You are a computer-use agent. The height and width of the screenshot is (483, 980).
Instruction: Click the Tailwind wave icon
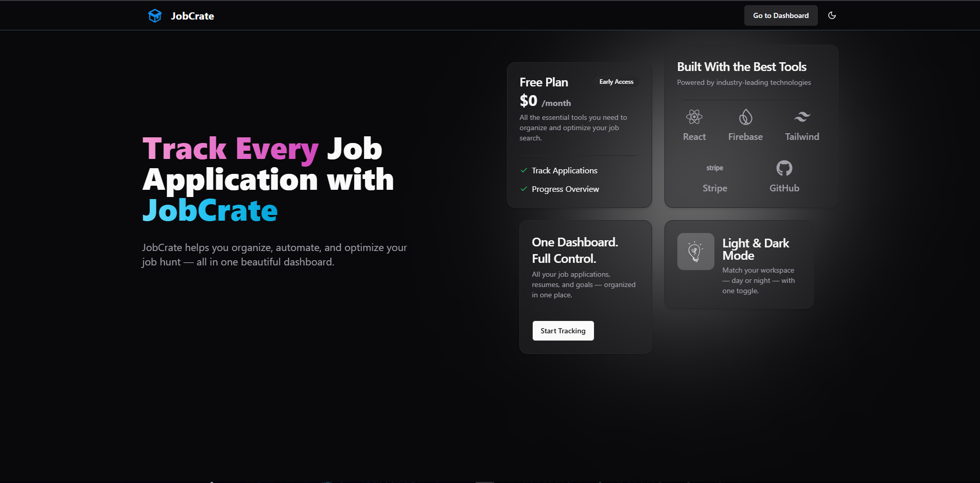(801, 117)
